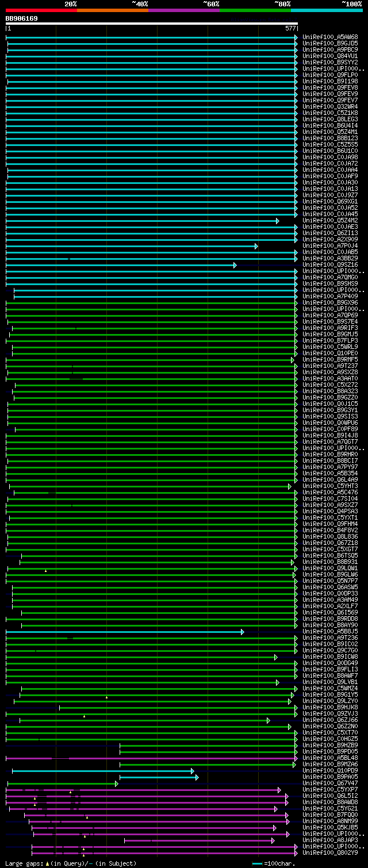Click UniRef100_C5YXP7 hit label

[x=330, y=789]
